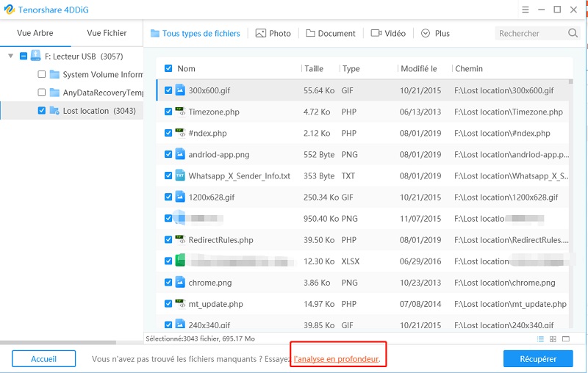The height and width of the screenshot is (373, 588).
Task: Click the USB drive icon for F: Lecteur
Action: [35, 55]
